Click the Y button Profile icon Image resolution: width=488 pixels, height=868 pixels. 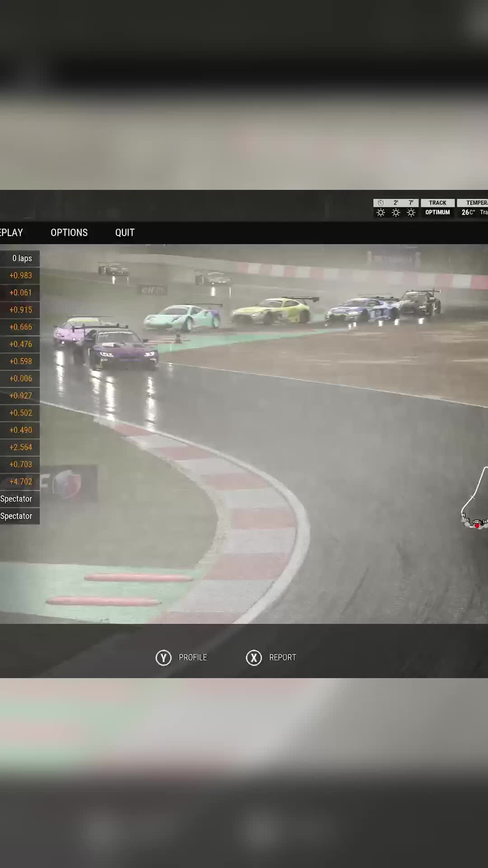[x=164, y=658]
